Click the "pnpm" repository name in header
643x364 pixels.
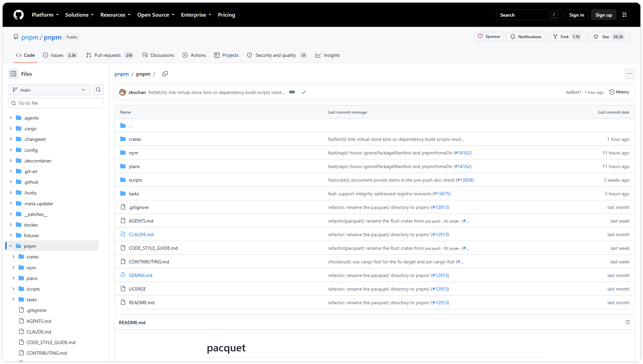click(52, 37)
